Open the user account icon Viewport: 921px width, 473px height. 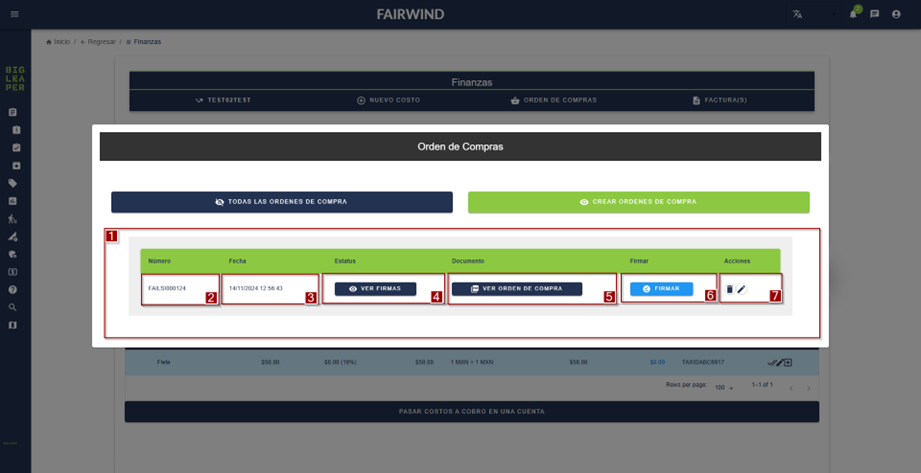[896, 14]
